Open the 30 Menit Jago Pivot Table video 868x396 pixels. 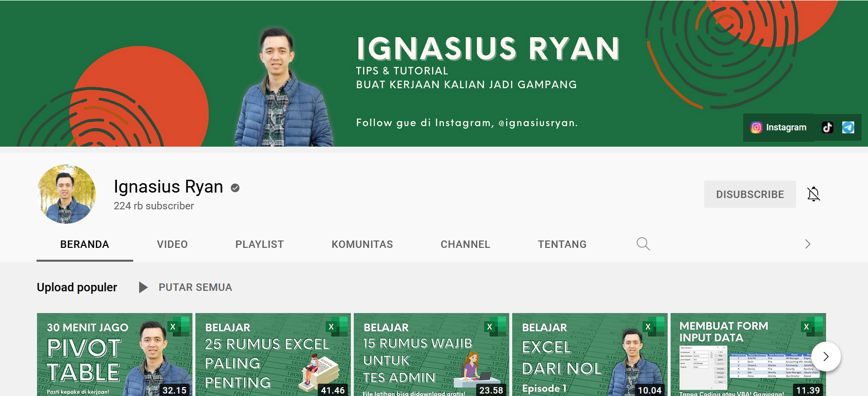pos(114,355)
